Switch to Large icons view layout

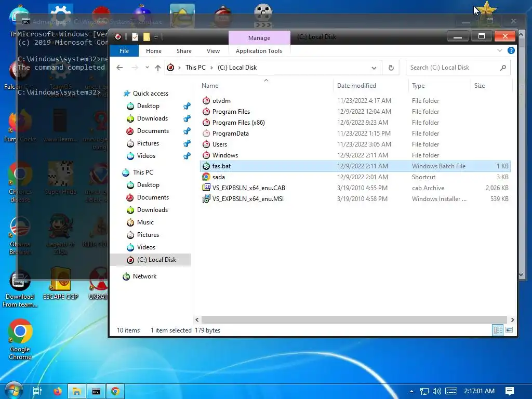tap(509, 330)
